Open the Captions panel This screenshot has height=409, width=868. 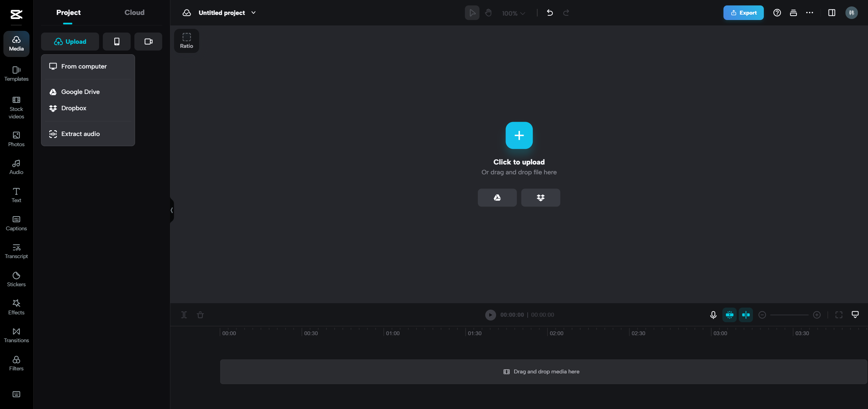pyautogui.click(x=16, y=223)
